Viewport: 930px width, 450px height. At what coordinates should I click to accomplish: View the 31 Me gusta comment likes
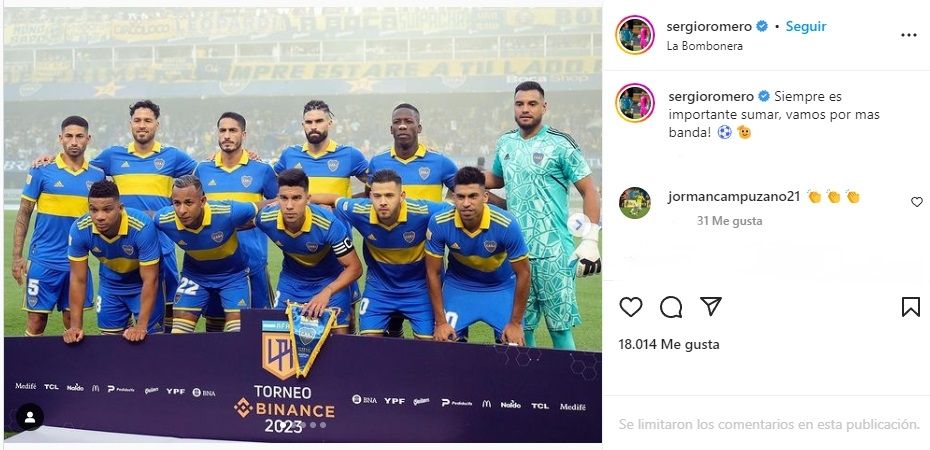(730, 221)
